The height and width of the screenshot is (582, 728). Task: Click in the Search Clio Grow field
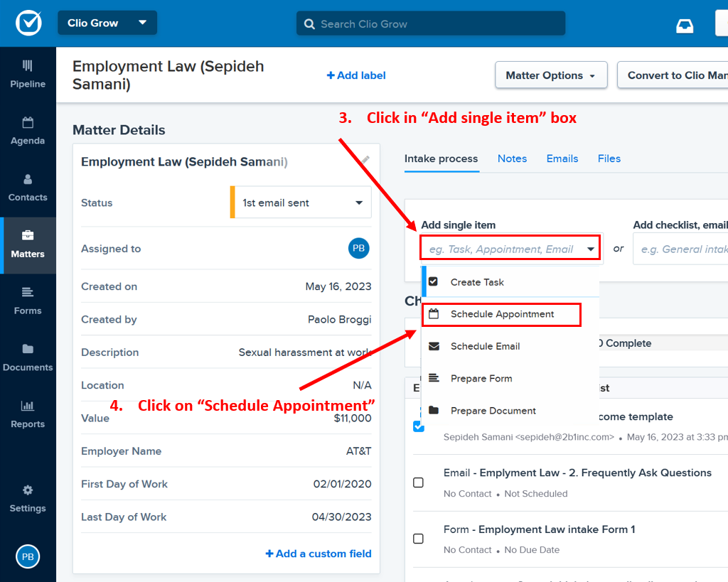pos(431,23)
